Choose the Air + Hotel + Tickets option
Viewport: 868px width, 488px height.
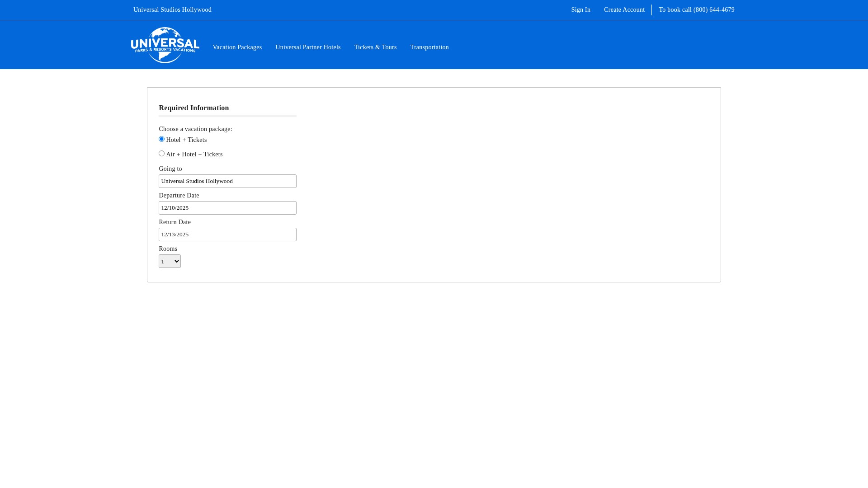tap(161, 154)
